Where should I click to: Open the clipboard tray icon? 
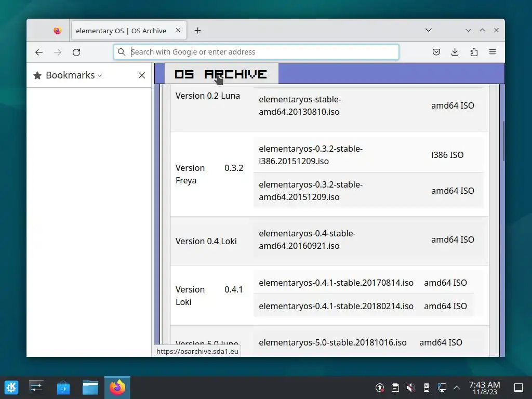395,388
